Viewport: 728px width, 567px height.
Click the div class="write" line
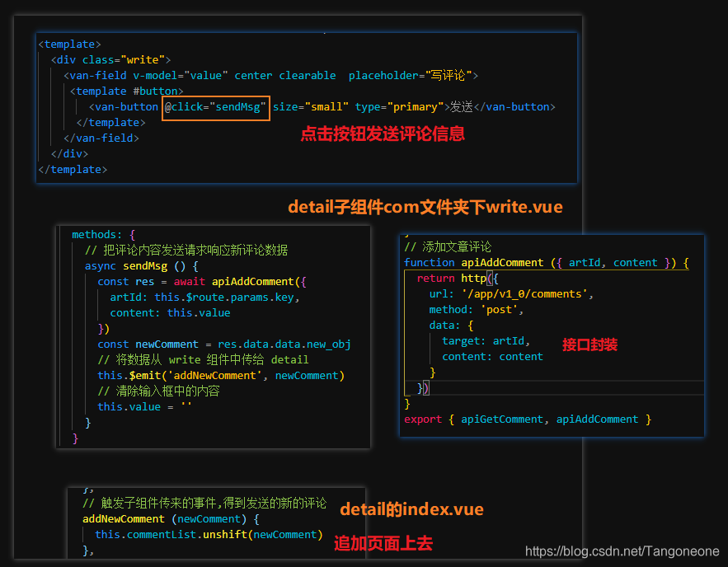[x=111, y=60]
